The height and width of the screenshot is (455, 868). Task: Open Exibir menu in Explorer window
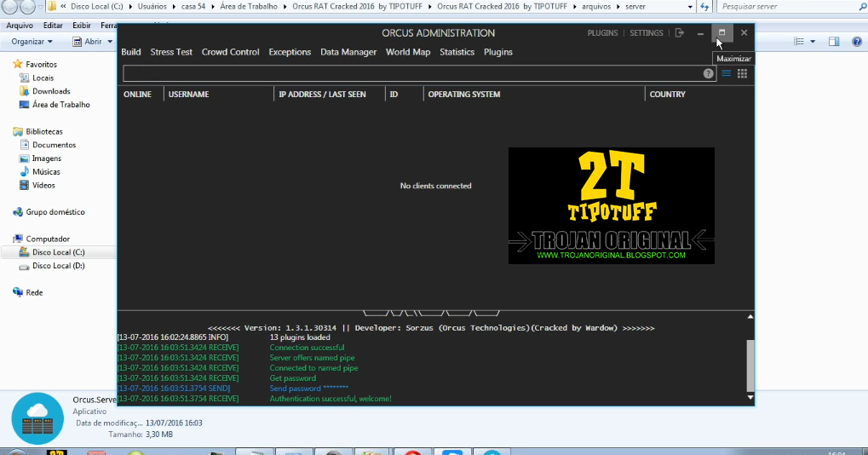pos(82,26)
